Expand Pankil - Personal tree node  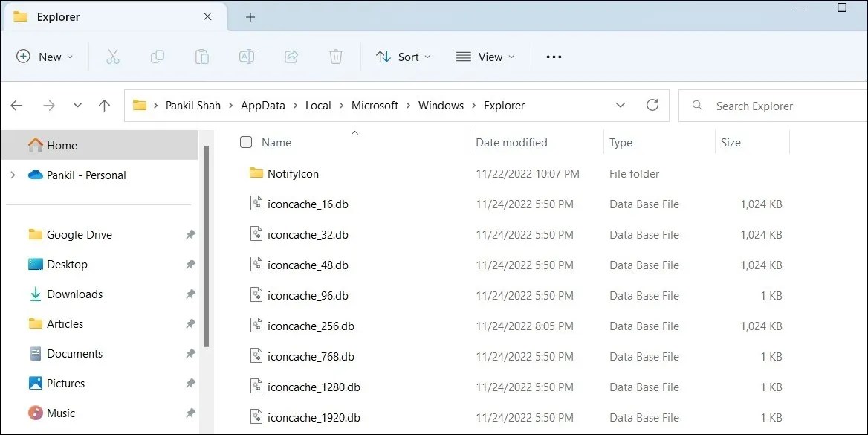pyautogui.click(x=13, y=175)
